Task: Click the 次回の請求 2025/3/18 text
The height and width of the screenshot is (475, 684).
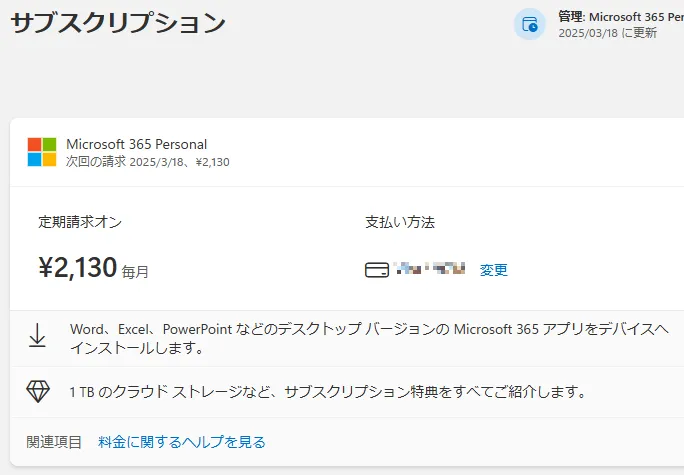Action: pos(148,162)
